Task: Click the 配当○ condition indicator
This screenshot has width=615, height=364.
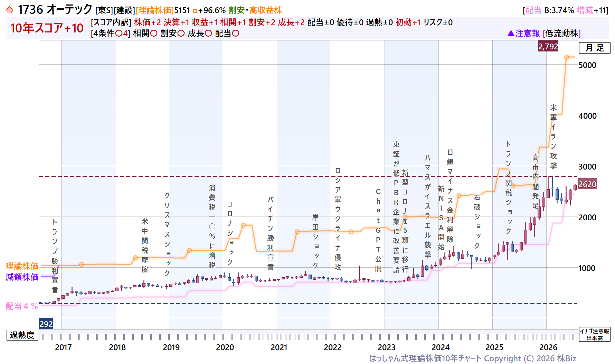Action: pyautogui.click(x=227, y=33)
